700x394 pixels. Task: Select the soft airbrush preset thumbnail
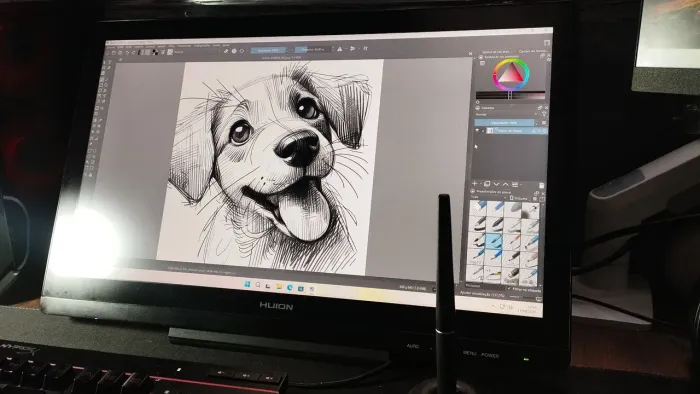(x=529, y=210)
